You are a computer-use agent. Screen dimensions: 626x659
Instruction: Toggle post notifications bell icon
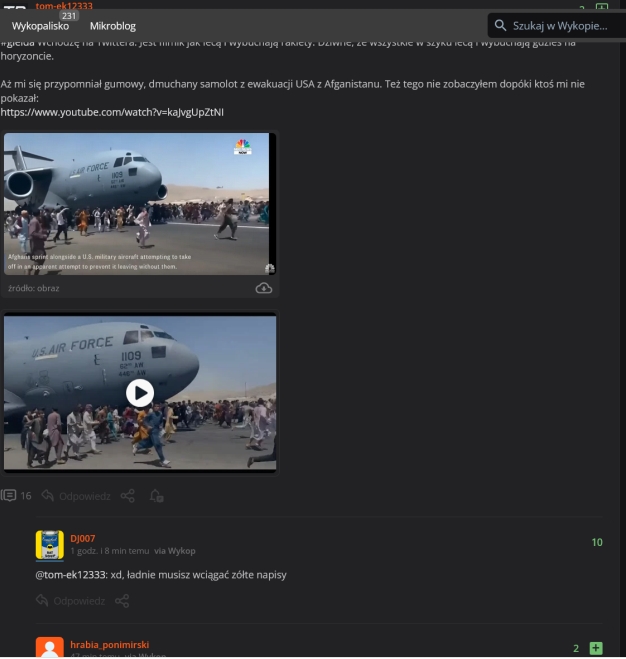(156, 496)
